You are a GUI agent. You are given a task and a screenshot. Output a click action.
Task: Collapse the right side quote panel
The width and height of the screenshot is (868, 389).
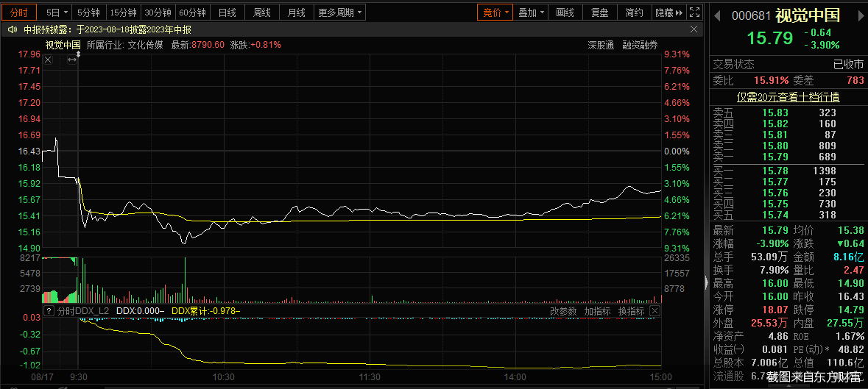707,282
